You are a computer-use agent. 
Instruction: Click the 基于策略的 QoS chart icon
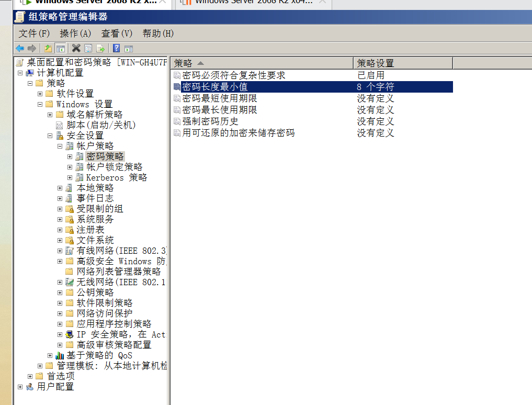[60, 355]
